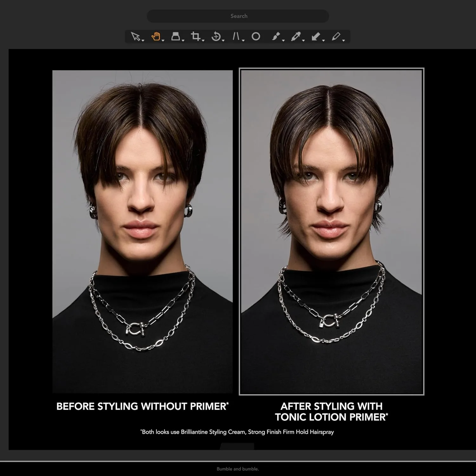
Task: Select the loupe trapezoid tool
Action: (x=175, y=36)
